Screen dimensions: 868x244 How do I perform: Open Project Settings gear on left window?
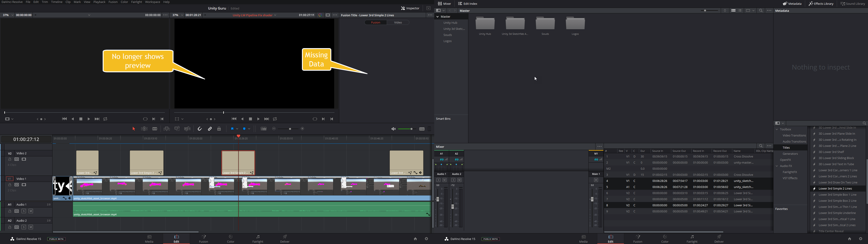(426, 239)
